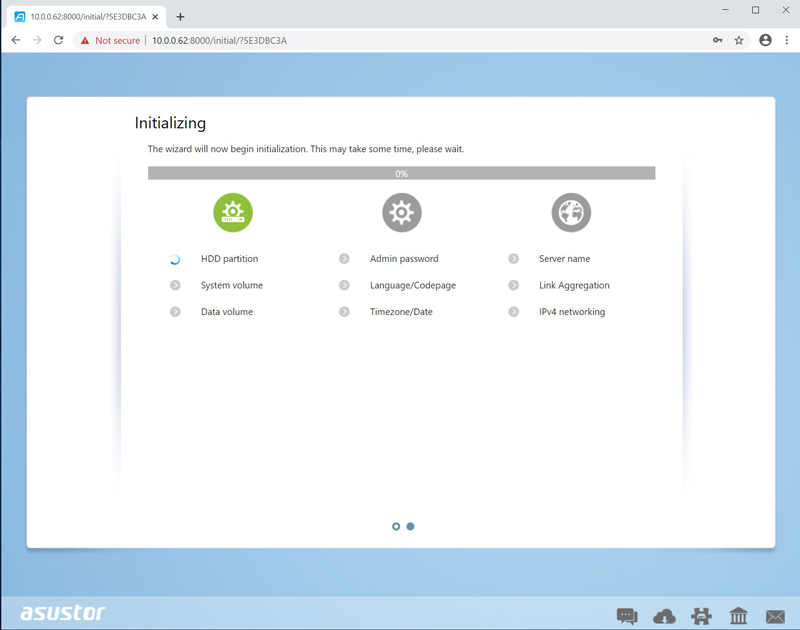This screenshot has width=800, height=630.
Task: Click the arrow icon beside Link Aggregation
Action: (x=513, y=285)
